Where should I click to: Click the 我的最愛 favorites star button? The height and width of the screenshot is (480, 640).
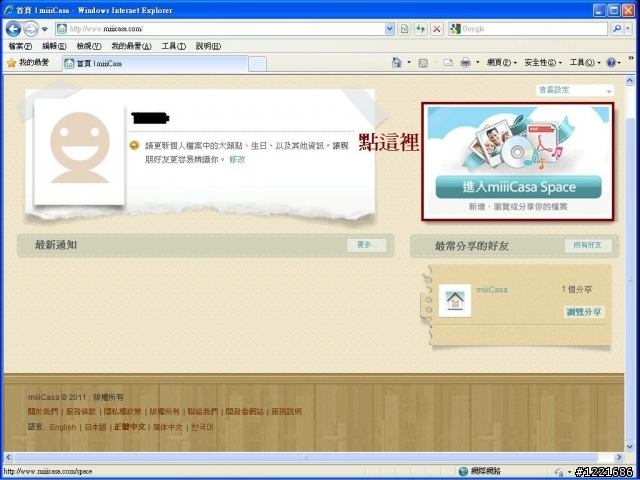point(28,63)
